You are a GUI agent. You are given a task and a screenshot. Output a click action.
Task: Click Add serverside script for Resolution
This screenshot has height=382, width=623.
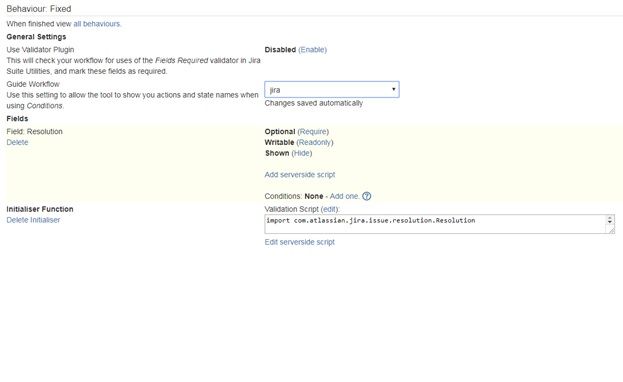[300, 175]
